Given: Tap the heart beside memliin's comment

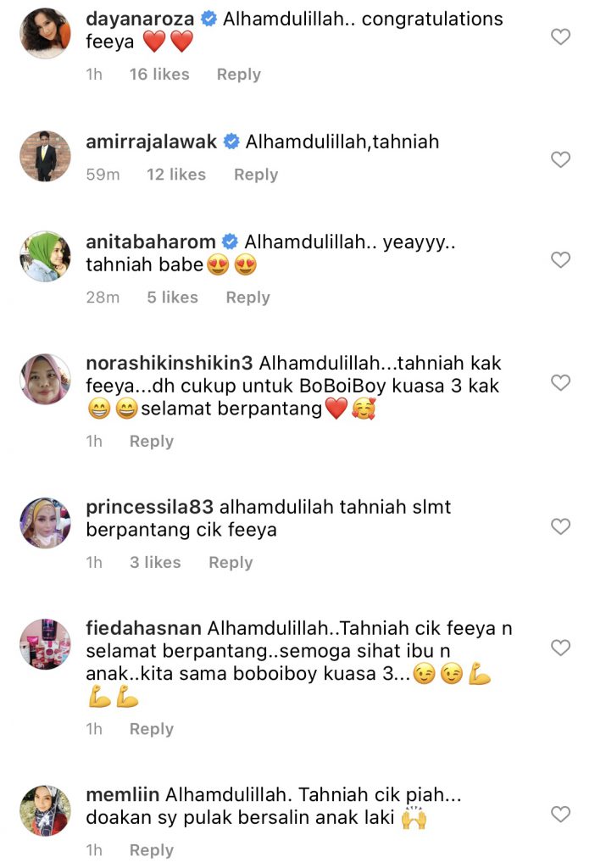Looking at the screenshot, I should click(x=560, y=814).
